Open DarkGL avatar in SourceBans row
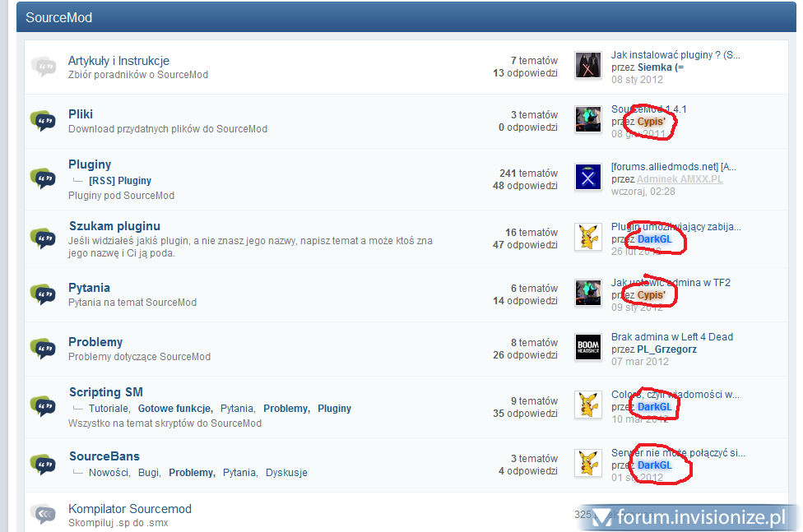The image size is (803, 532). coord(588,463)
